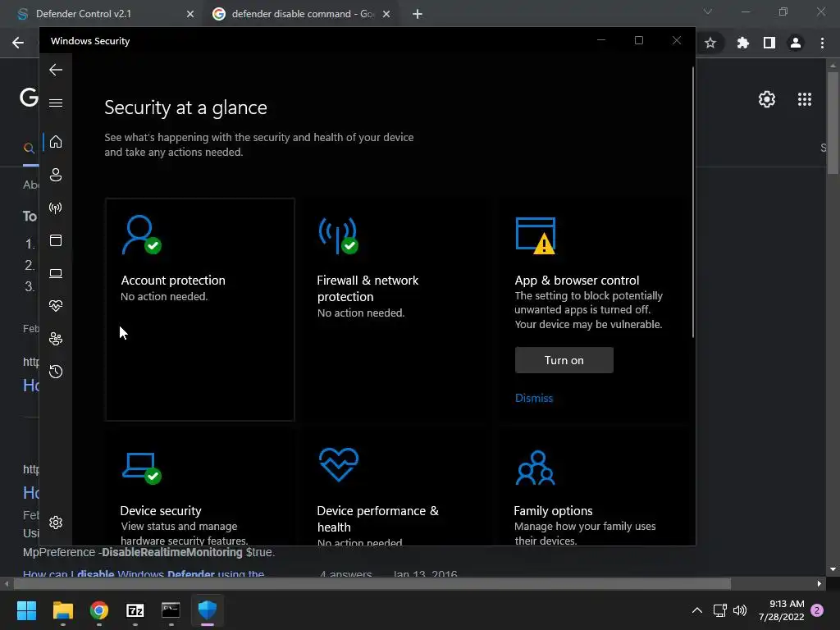Toggle the Chrome side panel

pyautogui.click(x=769, y=43)
